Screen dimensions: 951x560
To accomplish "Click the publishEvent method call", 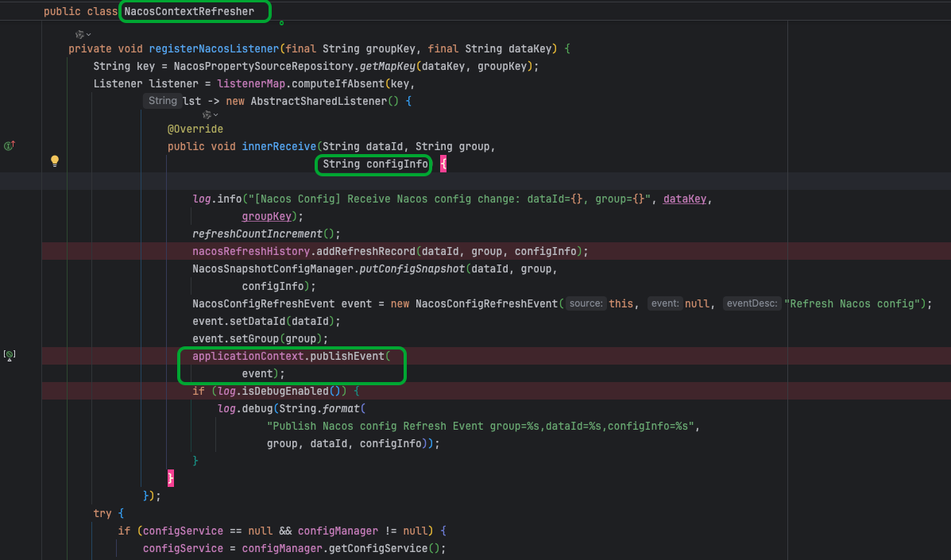I will [347, 357].
